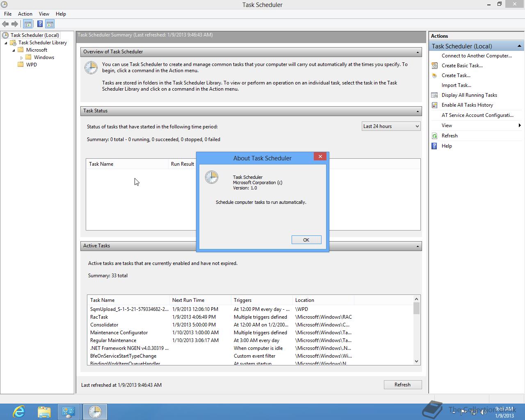Click the Back arrow toolbar icon

pos(5,24)
